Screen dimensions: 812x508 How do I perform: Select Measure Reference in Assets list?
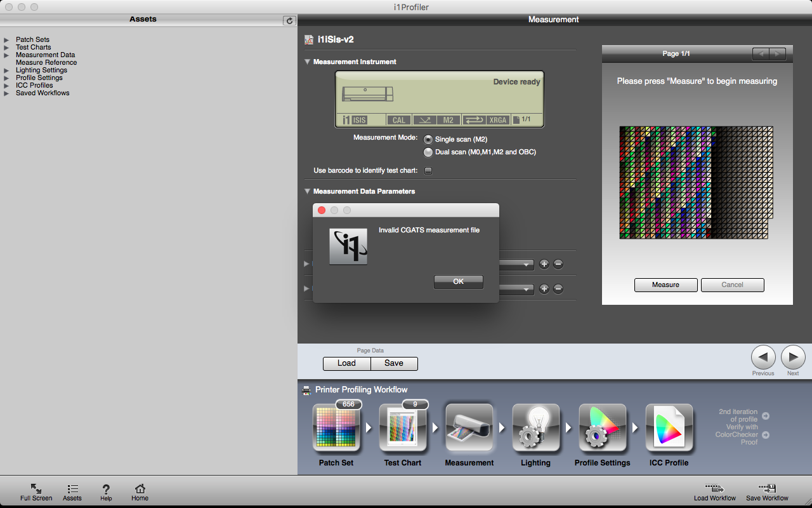coord(46,63)
